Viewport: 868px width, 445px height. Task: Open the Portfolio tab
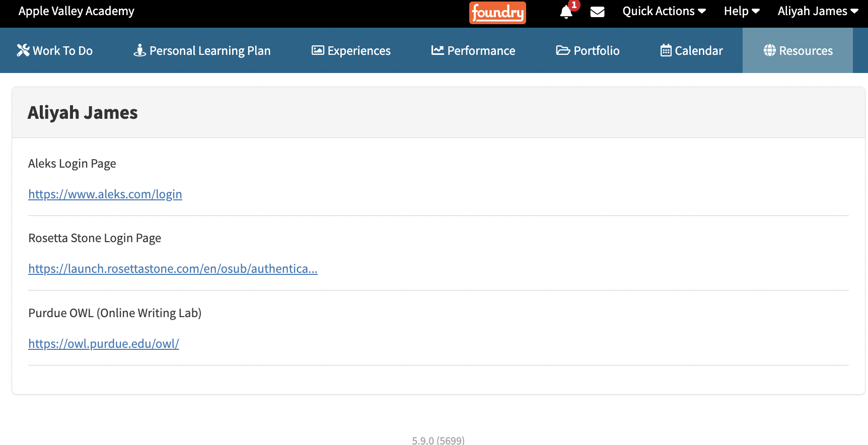click(x=588, y=50)
